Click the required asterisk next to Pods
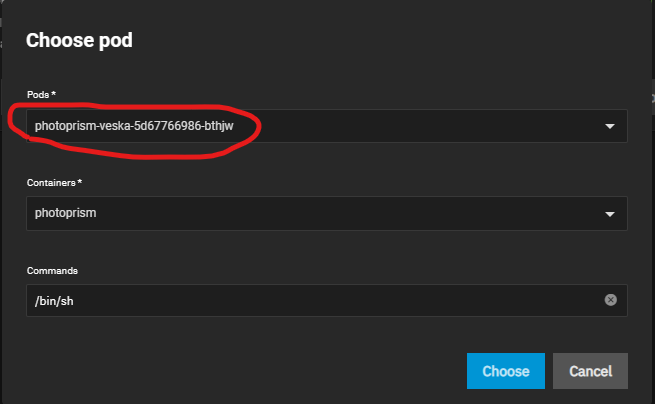 pos(53,94)
